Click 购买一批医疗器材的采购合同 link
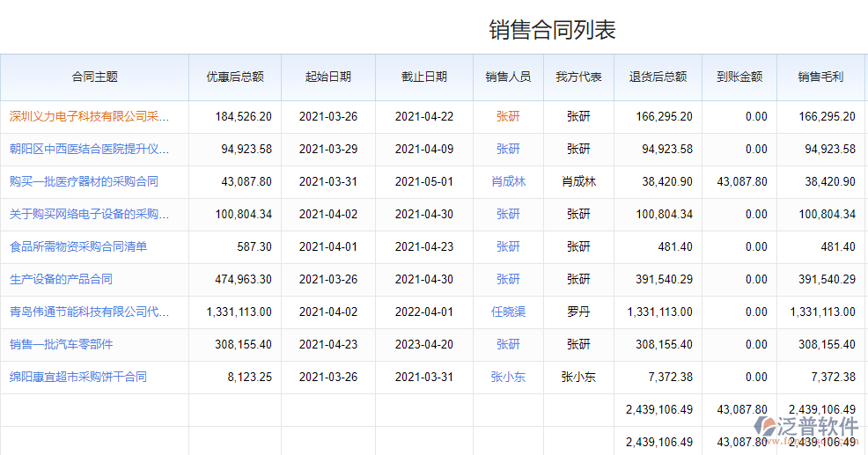This screenshot has height=455, width=868. (x=84, y=181)
